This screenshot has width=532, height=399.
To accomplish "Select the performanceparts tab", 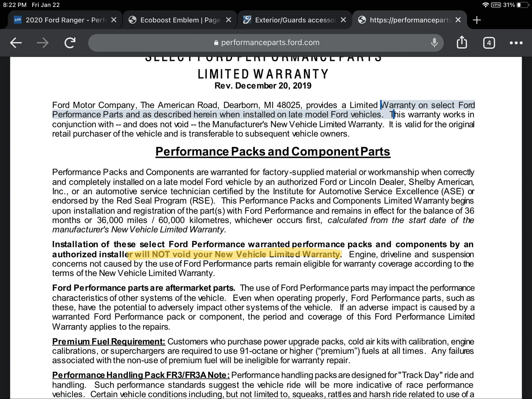I will click(x=409, y=20).
